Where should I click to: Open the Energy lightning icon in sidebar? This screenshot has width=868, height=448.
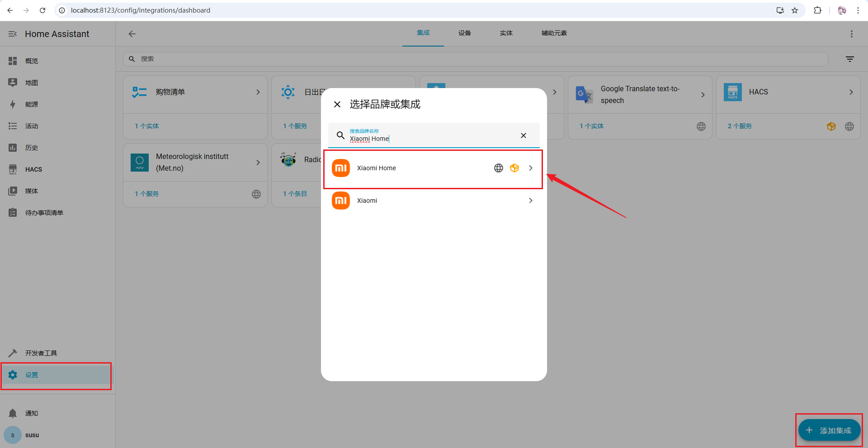pyautogui.click(x=13, y=104)
